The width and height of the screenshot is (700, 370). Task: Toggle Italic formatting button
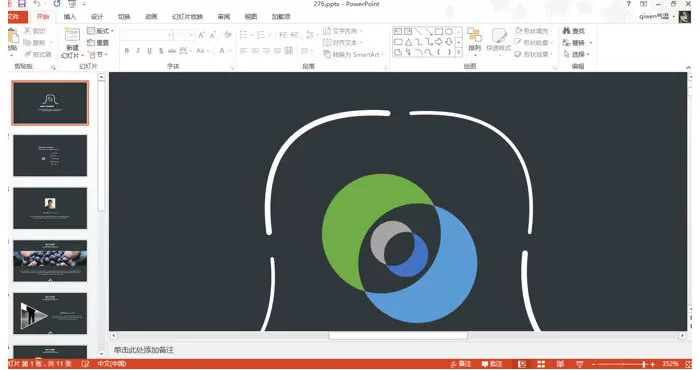coord(138,51)
